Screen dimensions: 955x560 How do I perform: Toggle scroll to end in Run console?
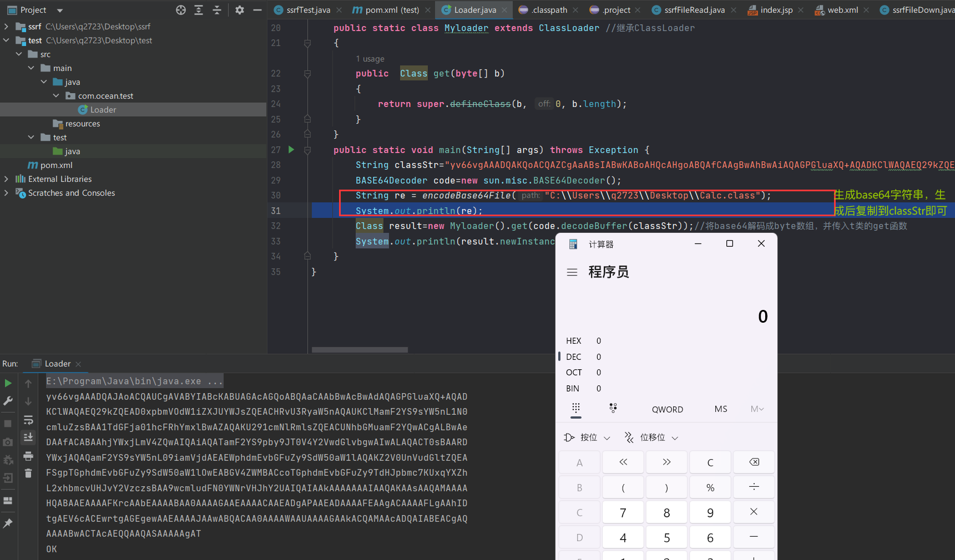(x=28, y=437)
